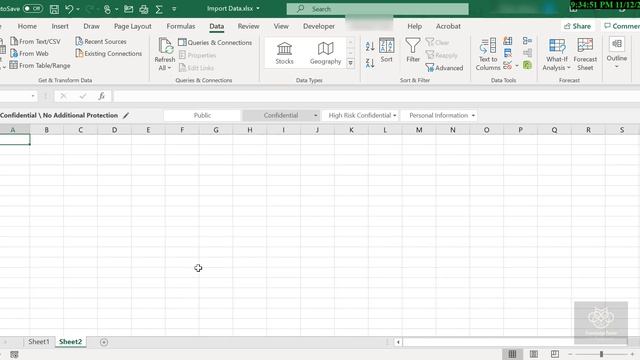Click the Print Preview icon in quick access
This screenshot has height=360, width=640.
144,9
